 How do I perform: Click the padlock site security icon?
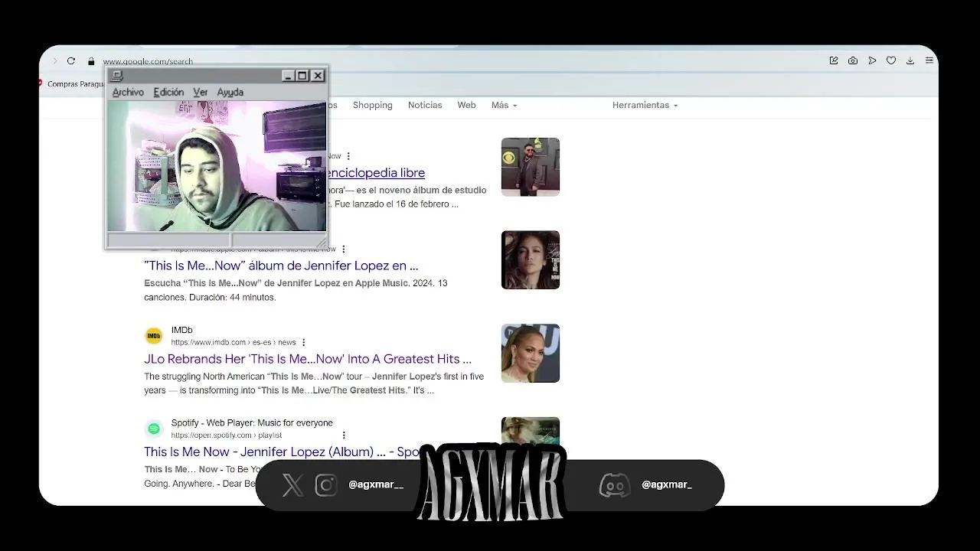tap(91, 61)
